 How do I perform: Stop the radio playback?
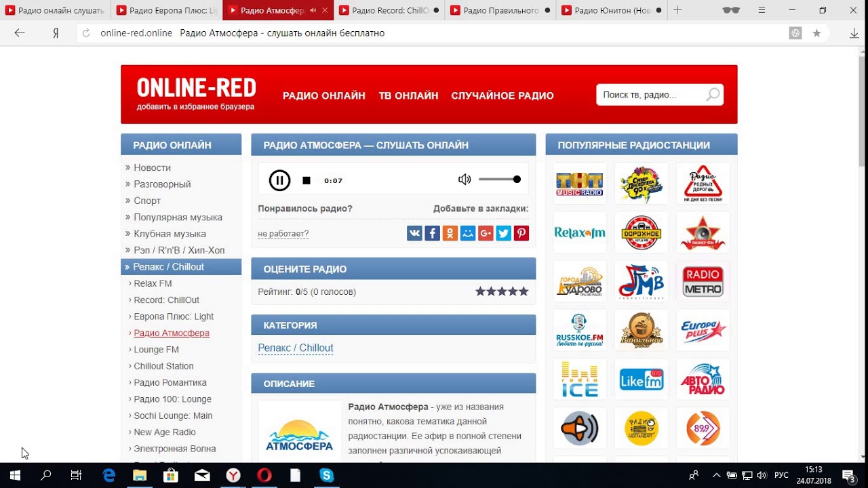pyautogui.click(x=307, y=180)
